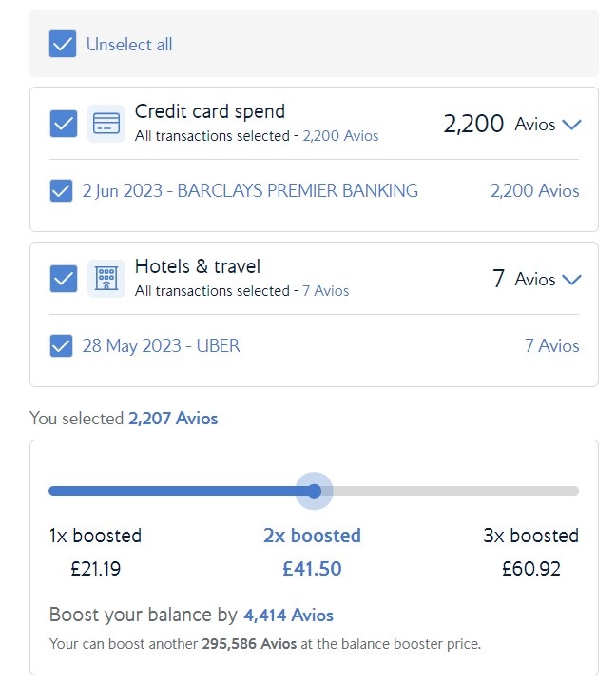Viewport: 616px width, 685px height.
Task: Open 2 Jun 2023 Barclays Premier Banking entry
Action: 250,190
